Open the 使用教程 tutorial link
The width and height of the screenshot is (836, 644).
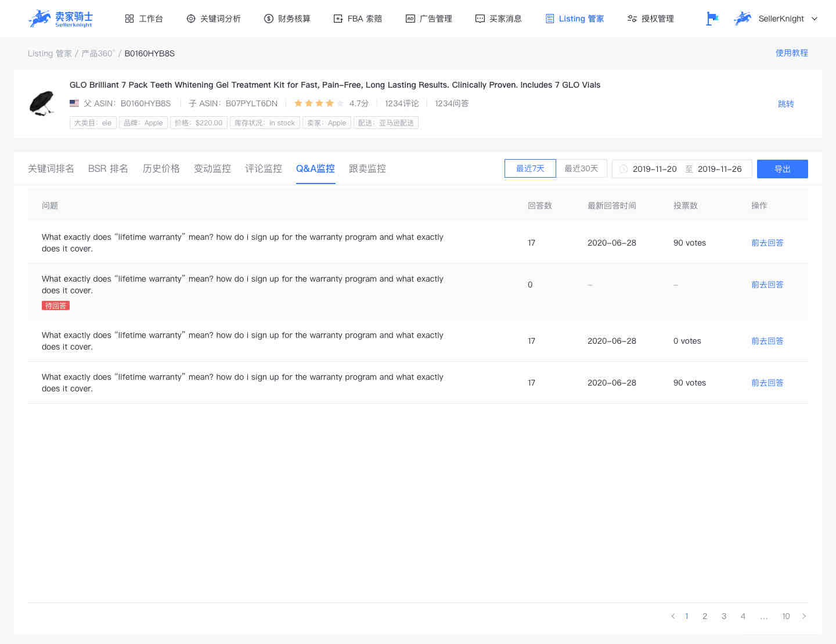tap(792, 53)
